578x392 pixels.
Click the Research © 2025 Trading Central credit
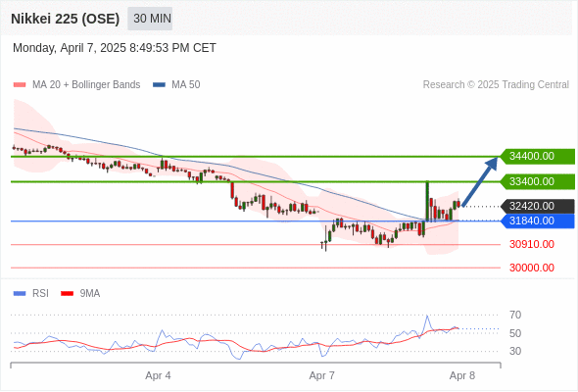coord(496,85)
